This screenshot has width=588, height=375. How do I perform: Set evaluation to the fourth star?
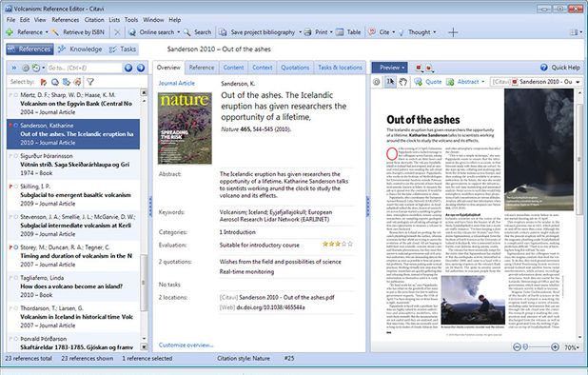coord(343,244)
